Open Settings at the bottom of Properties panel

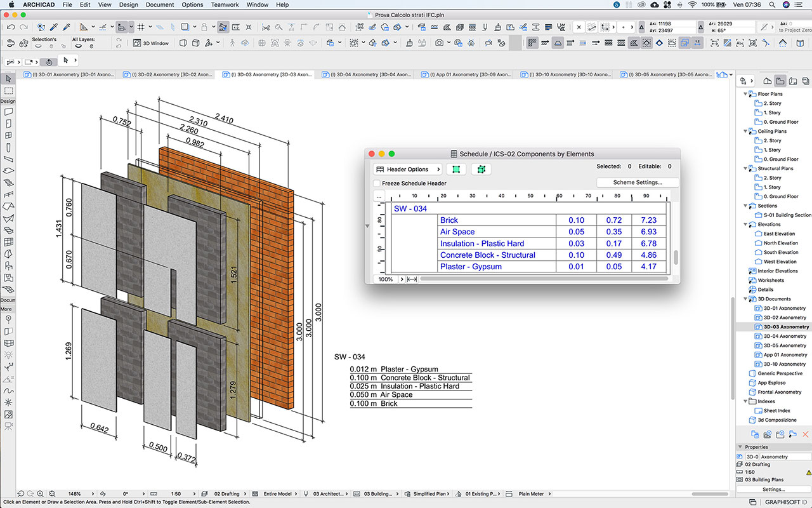[x=773, y=489]
